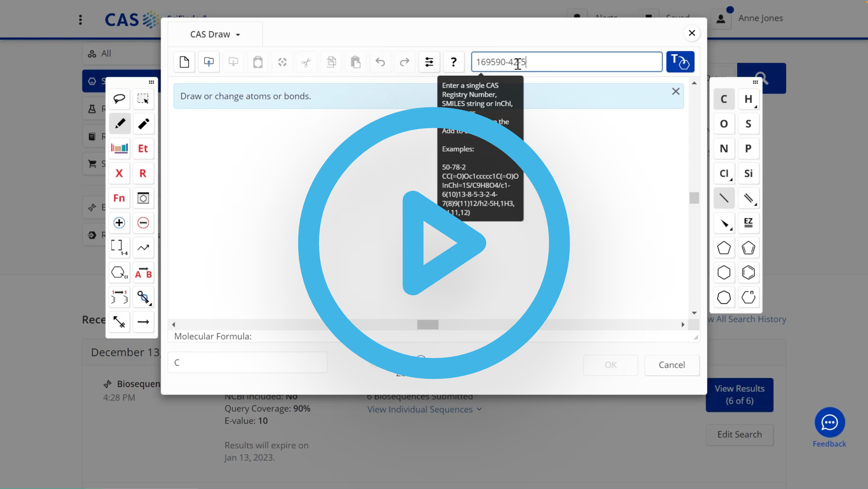Play the video overlay
Screen dimensions: 868x489
tap(434, 243)
